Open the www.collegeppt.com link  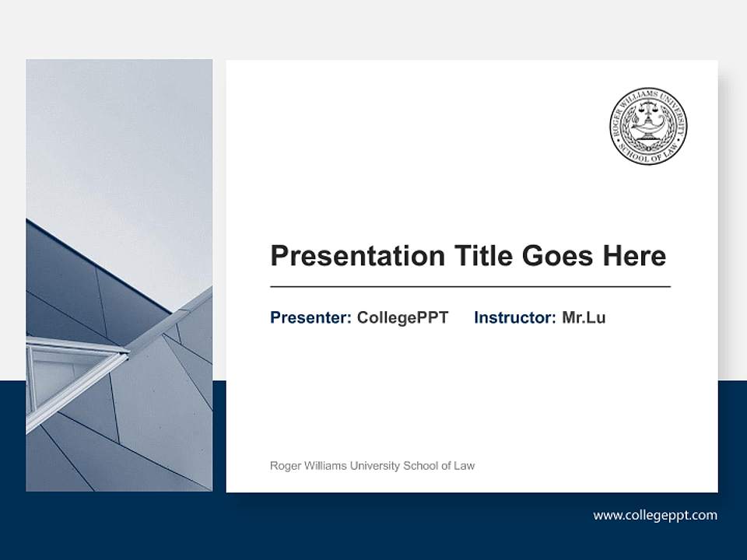[654, 515]
